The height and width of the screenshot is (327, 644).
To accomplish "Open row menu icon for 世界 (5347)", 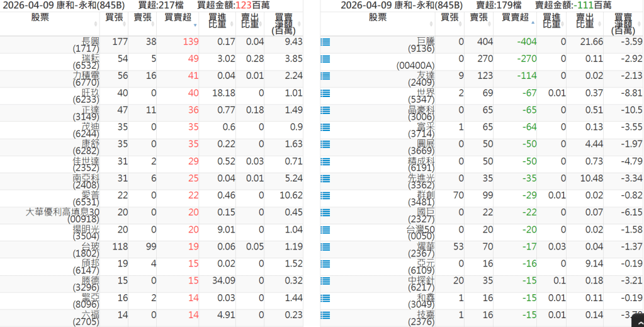I will click(x=325, y=93).
